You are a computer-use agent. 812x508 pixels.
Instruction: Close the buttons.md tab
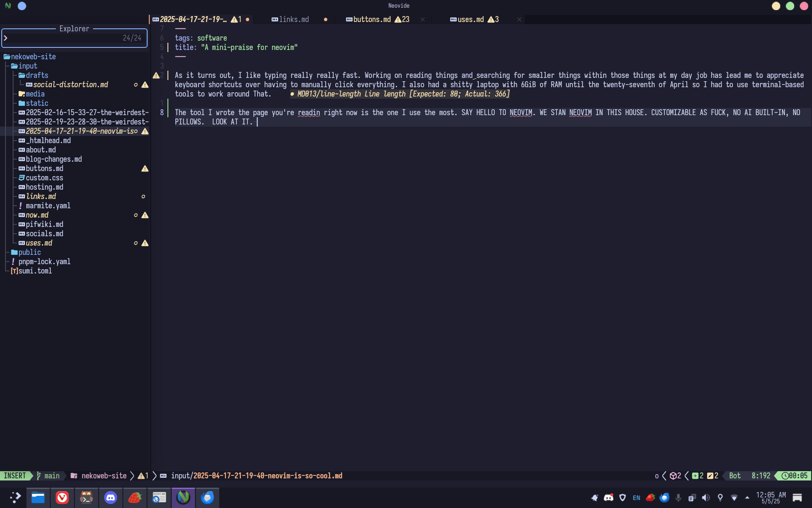tap(422, 19)
